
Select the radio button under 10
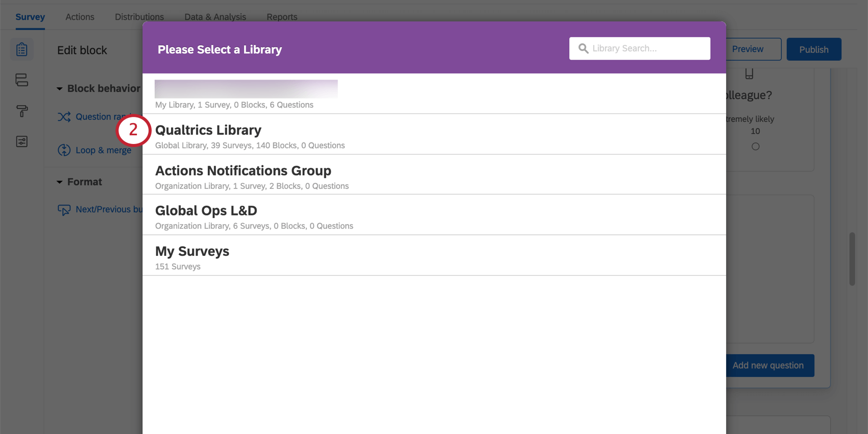tap(755, 147)
